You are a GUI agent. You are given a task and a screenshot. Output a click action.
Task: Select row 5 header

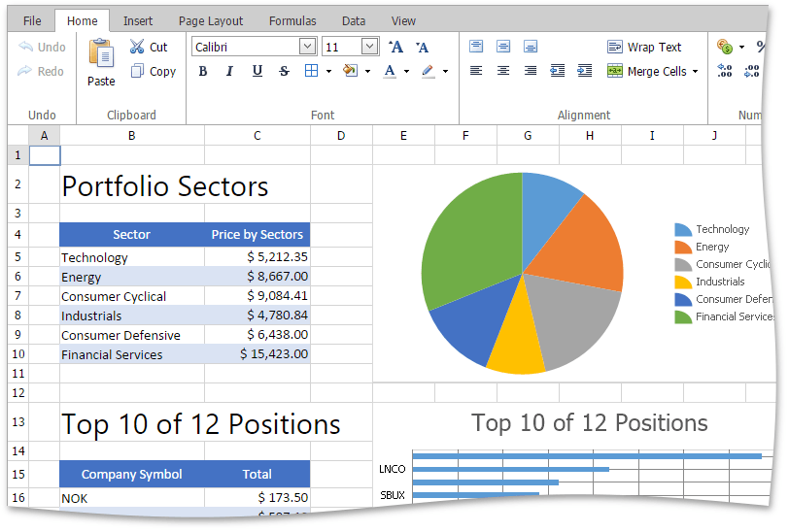[x=18, y=257]
